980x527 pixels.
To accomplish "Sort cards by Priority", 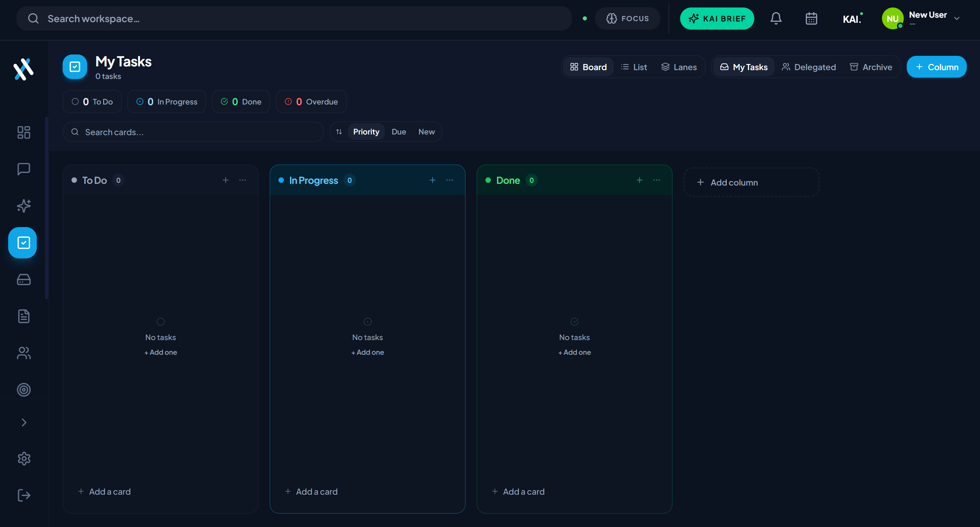I will coord(366,132).
